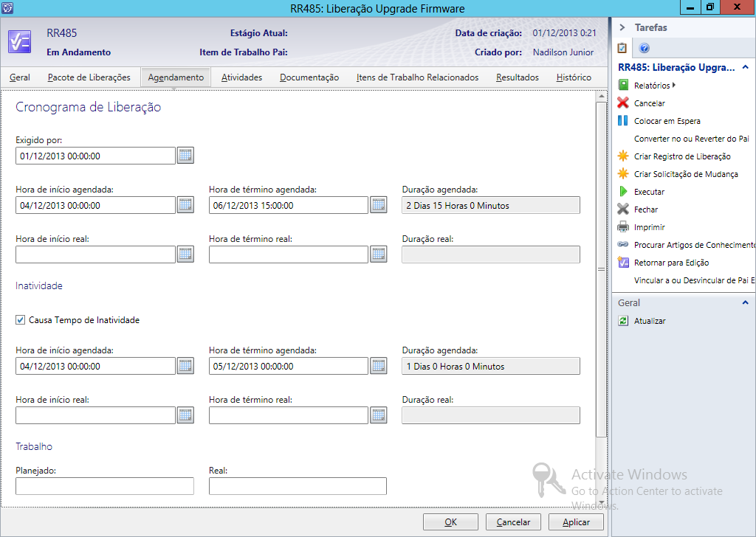Screen dimensions: 756x537
Task: Collapse the Tarefas pane with its chevron
Action: click(x=622, y=27)
